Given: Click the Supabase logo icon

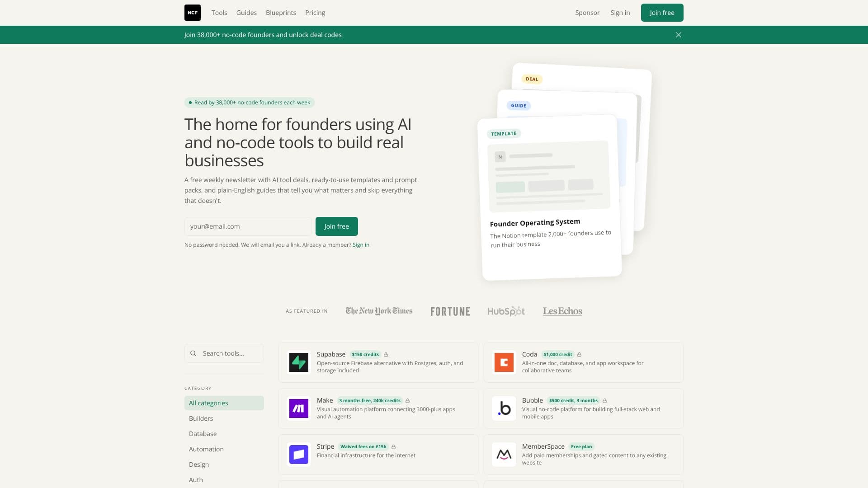Looking at the screenshot, I should [x=299, y=362].
